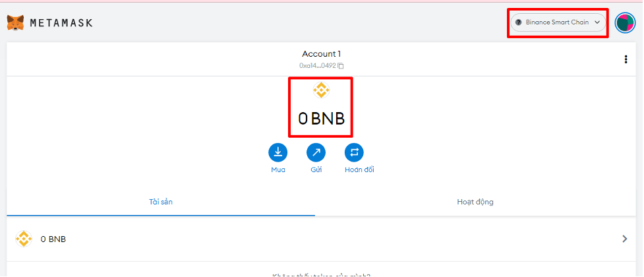Click the BNB icon in asset list
Viewport: 644px width, 277px height.
tap(24, 239)
